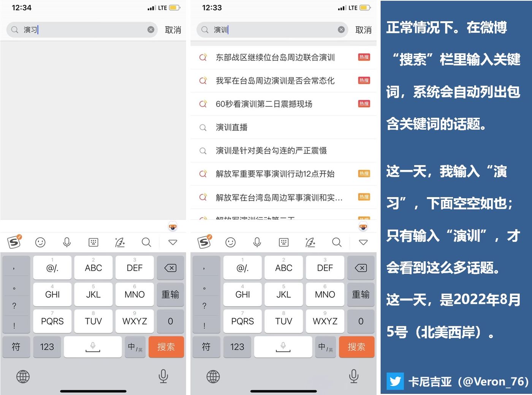Viewport: 532px width, 395px height.
Task: Tap the voice input icon in the left keyboard toolbar
Action: tap(67, 242)
